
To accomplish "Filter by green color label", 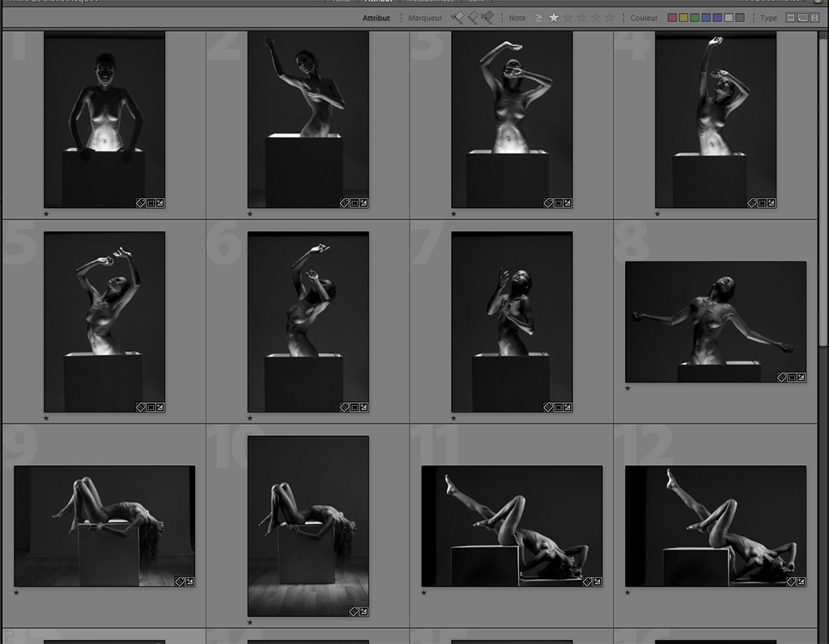I will pyautogui.click(x=695, y=18).
